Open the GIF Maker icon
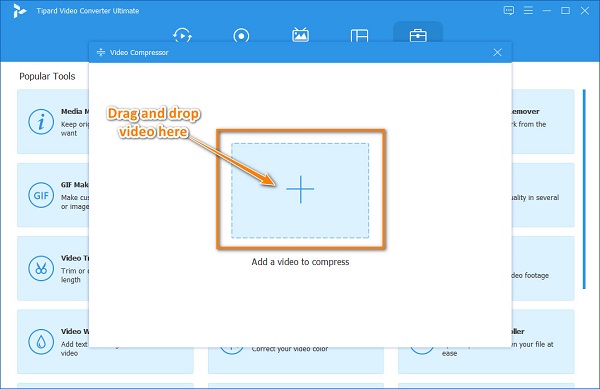 [41, 195]
